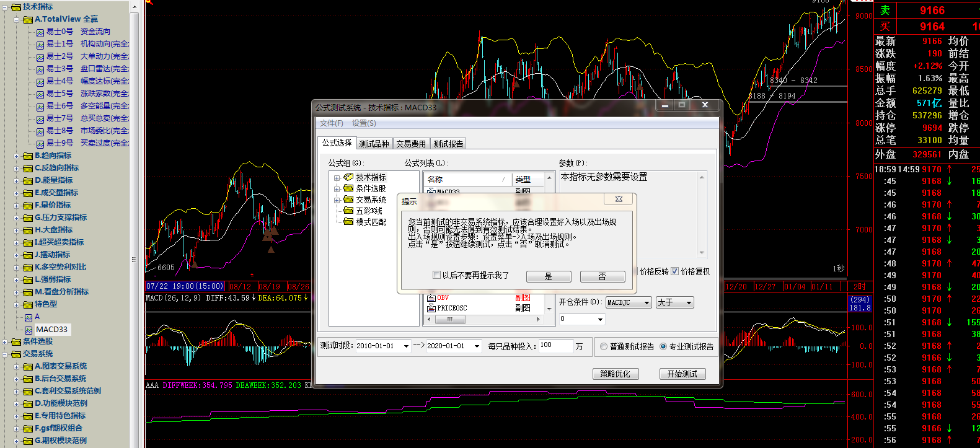Click the B.趋向指标 folder icon
The image size is (980, 448).
click(x=28, y=156)
